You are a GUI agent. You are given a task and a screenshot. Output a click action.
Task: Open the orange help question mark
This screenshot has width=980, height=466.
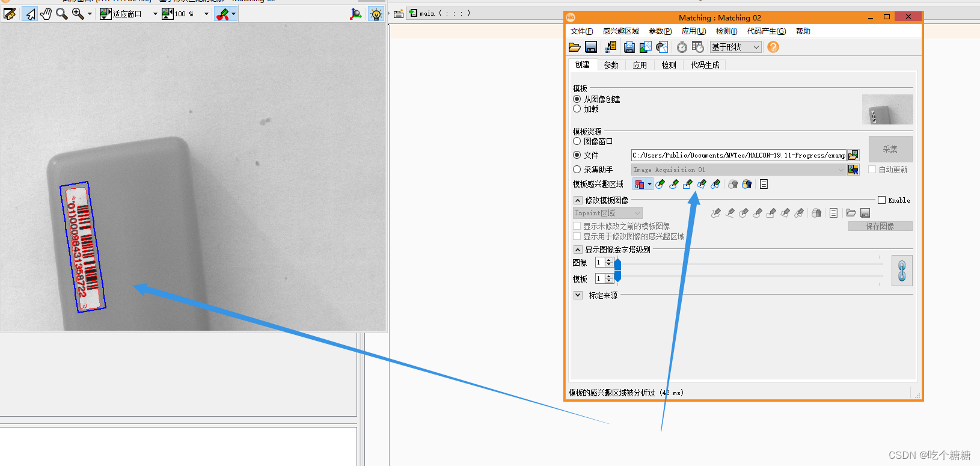773,47
